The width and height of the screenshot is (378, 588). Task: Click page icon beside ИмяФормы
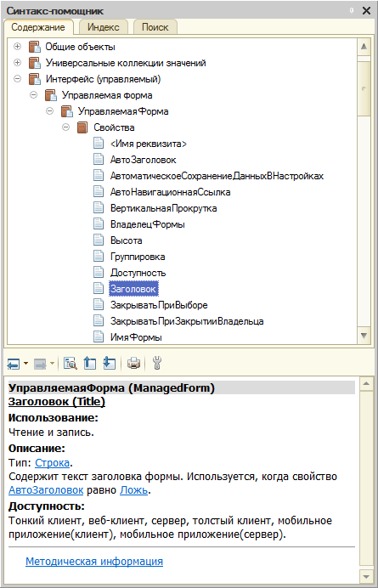pyautogui.click(x=99, y=337)
